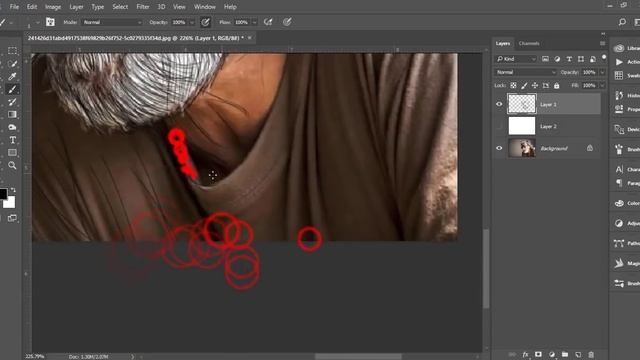
Task: Open layer filter Kind dropdown
Action: [516, 59]
